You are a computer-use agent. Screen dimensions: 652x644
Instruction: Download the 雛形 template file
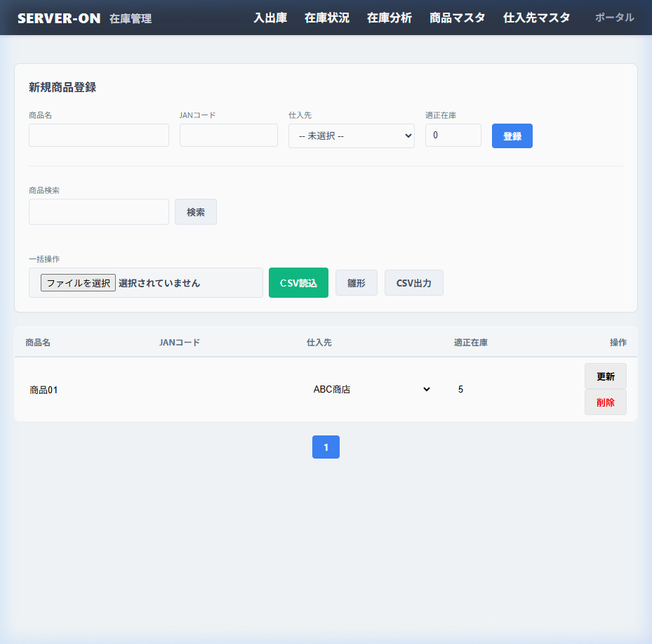pyautogui.click(x=356, y=282)
